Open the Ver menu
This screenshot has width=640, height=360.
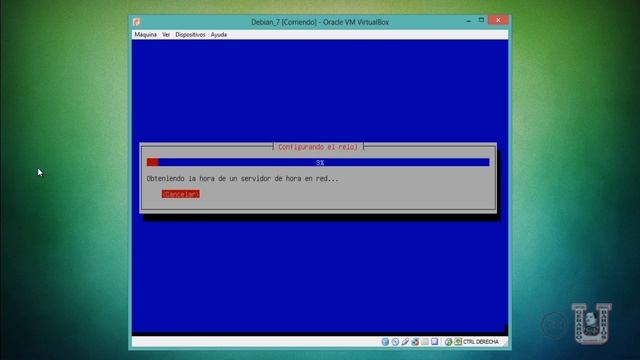pos(166,35)
